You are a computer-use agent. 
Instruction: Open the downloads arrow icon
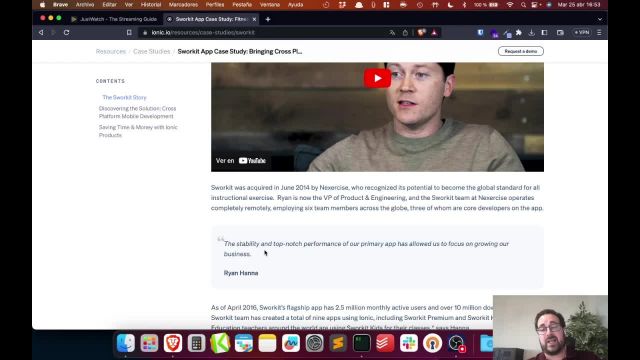531,32
